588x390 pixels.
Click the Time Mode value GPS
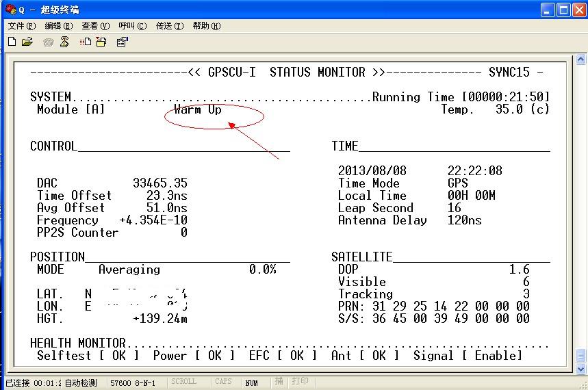457,183
